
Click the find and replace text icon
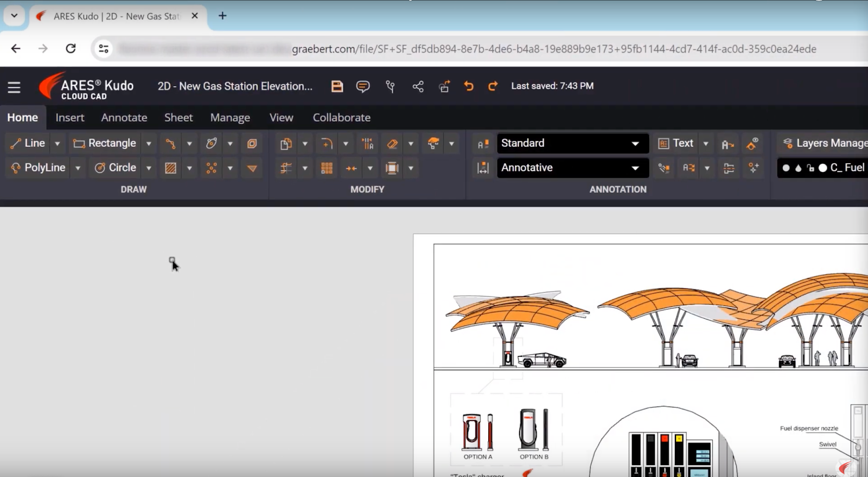727,144
